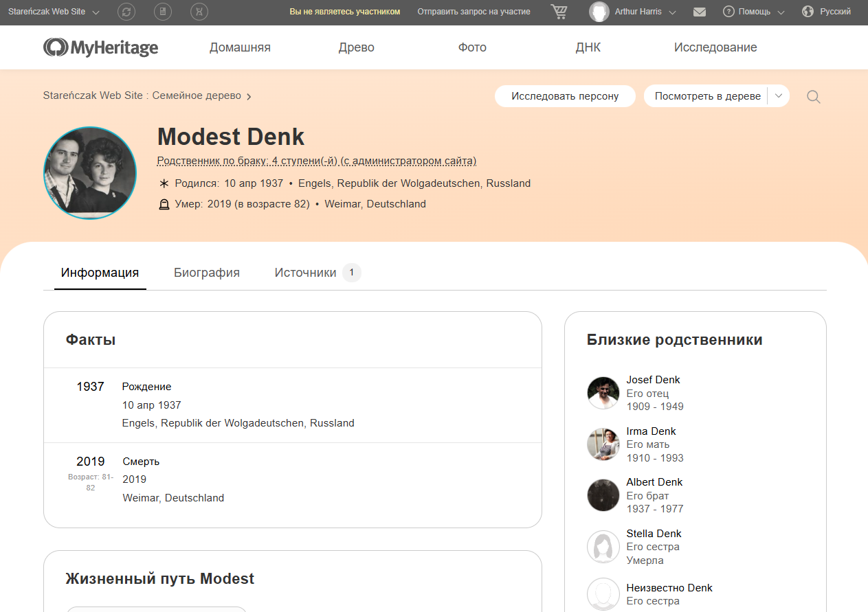This screenshot has height=612, width=868.
Task: Click the Вы не являетесь участником notice
Action: pyautogui.click(x=344, y=12)
